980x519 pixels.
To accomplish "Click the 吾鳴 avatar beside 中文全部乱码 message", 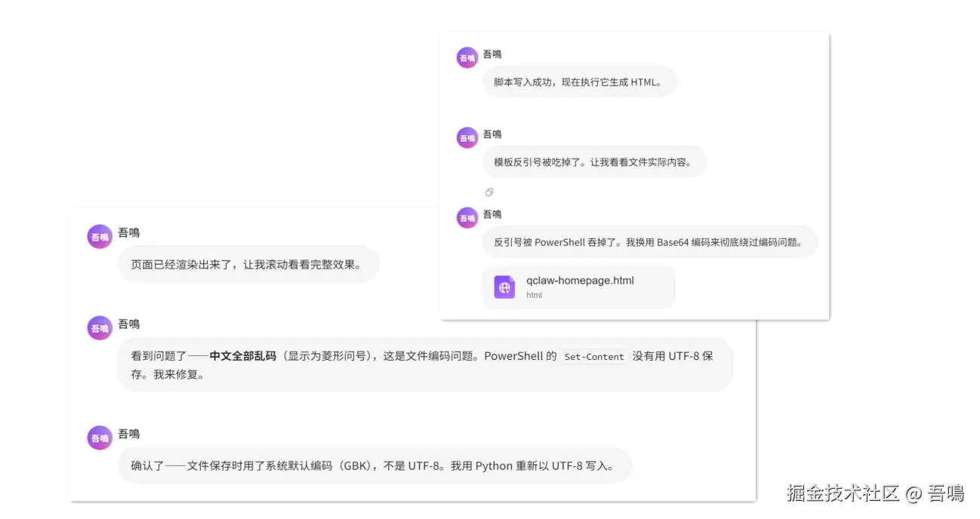I will [100, 328].
